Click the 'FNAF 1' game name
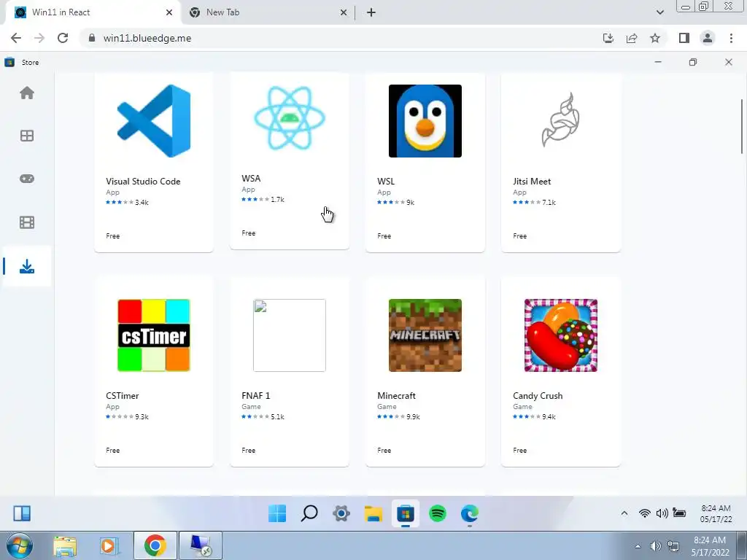The width and height of the screenshot is (747, 560). tap(256, 396)
